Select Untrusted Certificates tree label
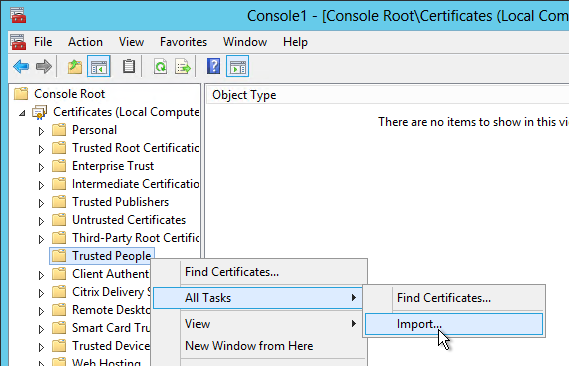 (x=129, y=220)
